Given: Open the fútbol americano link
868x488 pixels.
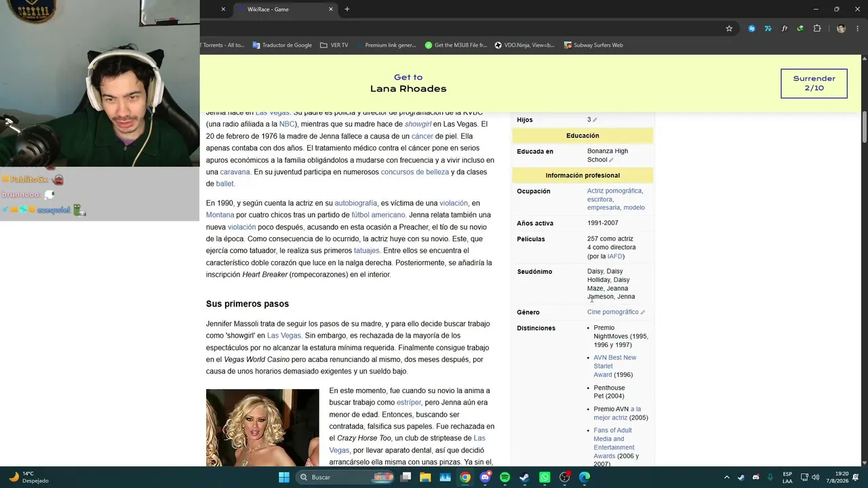Looking at the screenshot, I should pos(378,215).
